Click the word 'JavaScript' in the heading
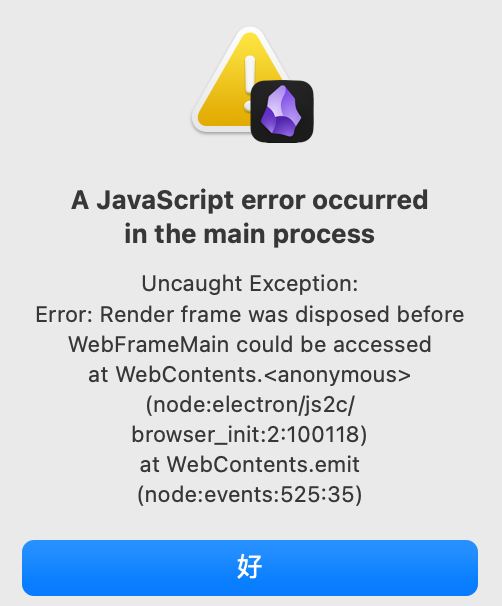Viewport: 502px width, 606px height. (165, 201)
